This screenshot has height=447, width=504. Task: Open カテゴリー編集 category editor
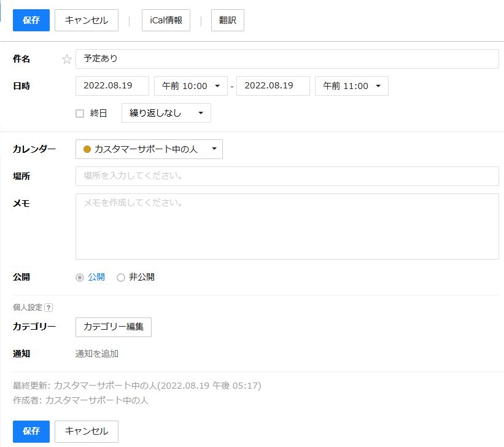coord(113,327)
